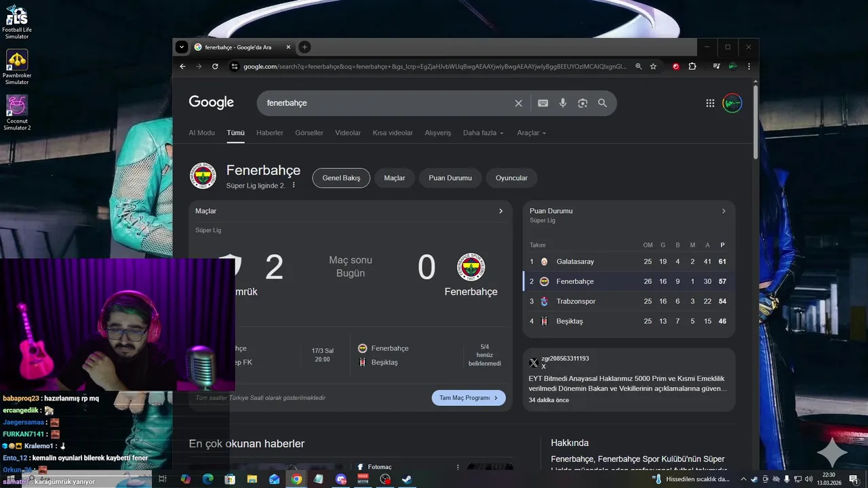This screenshot has height=488, width=868.
Task: Close the fenerbahçe Google tab
Action: (x=288, y=47)
